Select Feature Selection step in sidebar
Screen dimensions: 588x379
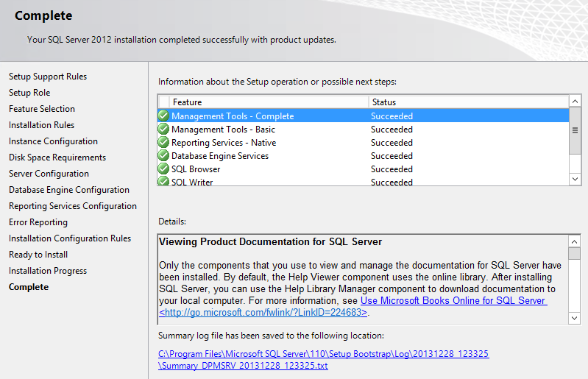(42, 109)
